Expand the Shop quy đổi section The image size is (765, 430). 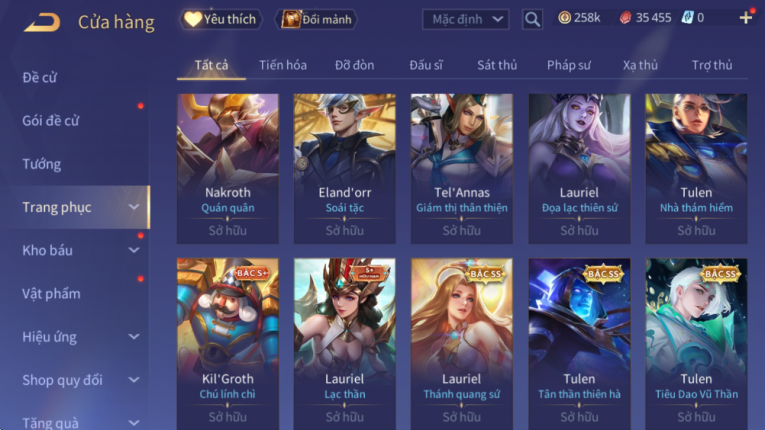pos(78,380)
